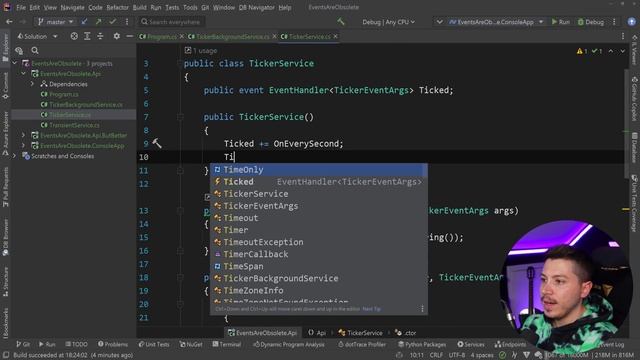Open the Solution view dropdown
This screenshot has height=360, width=640.
[37, 36]
